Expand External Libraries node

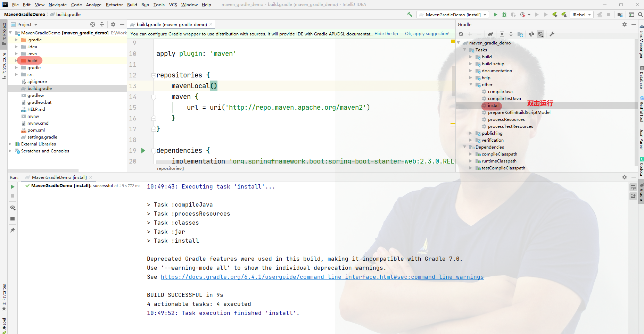[10, 144]
